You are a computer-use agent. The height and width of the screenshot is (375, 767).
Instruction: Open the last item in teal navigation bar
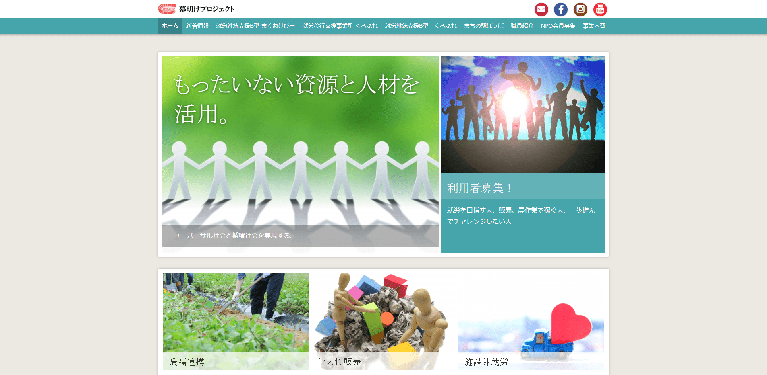click(594, 26)
